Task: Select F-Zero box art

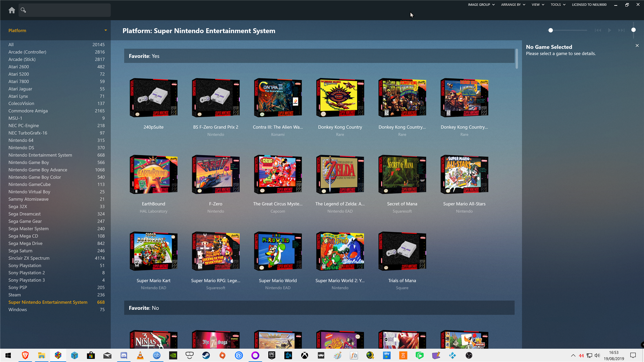Action: pyautogui.click(x=216, y=174)
